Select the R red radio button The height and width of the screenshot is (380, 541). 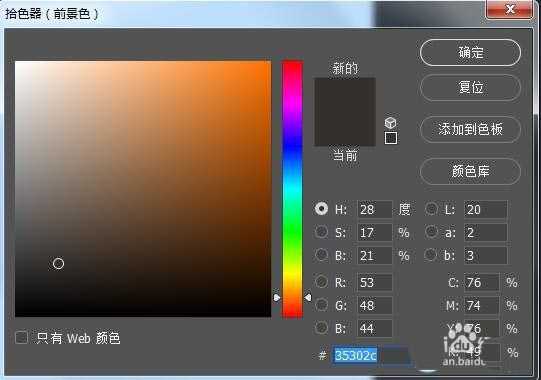point(322,282)
